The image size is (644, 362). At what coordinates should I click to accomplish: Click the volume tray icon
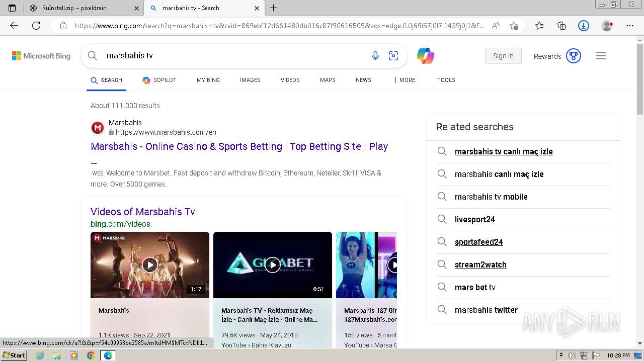(x=572, y=355)
